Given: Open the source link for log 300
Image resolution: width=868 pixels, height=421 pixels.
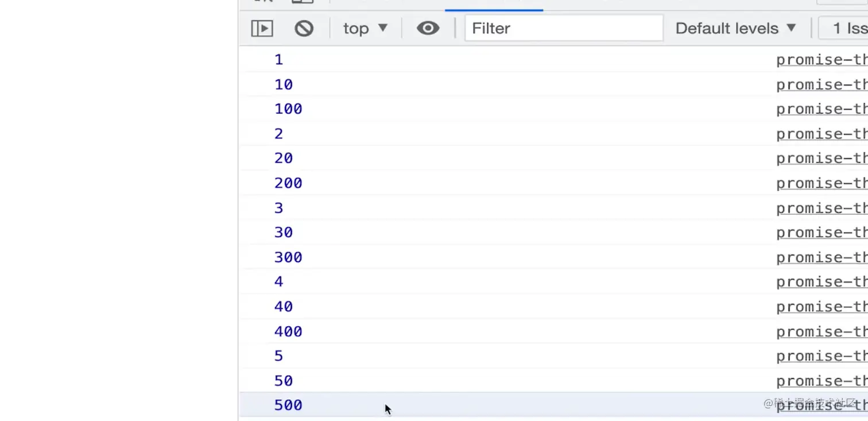Looking at the screenshot, I should click(x=822, y=257).
